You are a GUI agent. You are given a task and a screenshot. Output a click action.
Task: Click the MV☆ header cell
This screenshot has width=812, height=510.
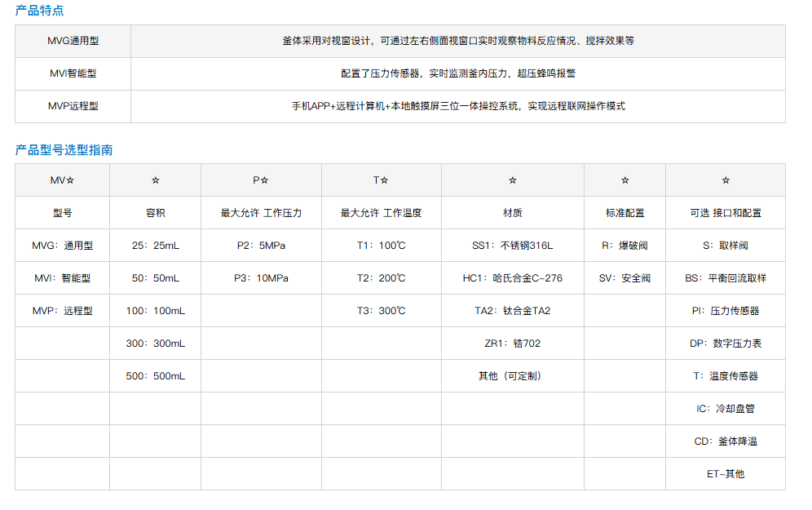click(x=62, y=180)
